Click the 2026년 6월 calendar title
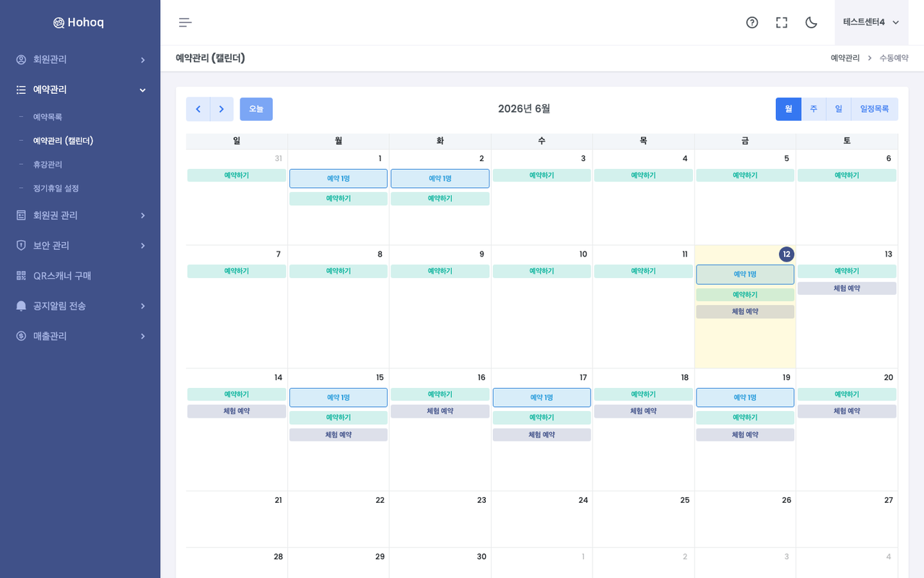The height and width of the screenshot is (578, 924). coord(524,109)
